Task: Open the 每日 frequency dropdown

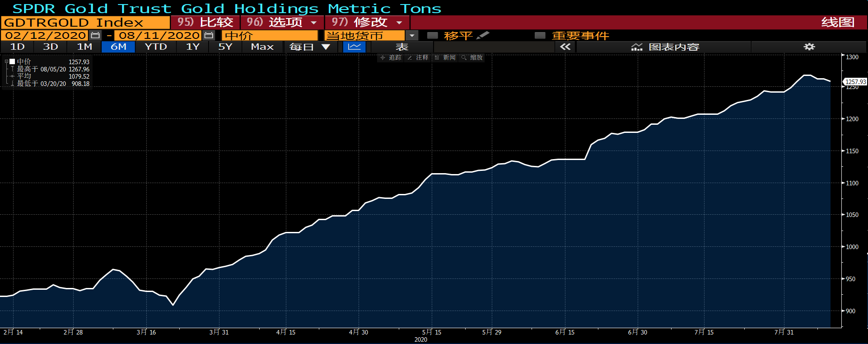Action: (x=310, y=47)
